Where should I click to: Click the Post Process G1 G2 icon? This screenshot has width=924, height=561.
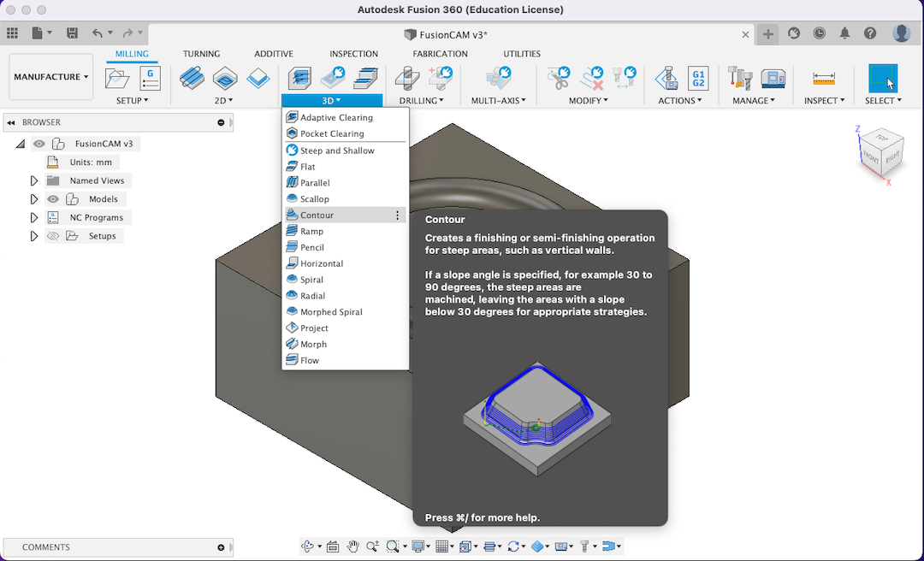(698, 79)
